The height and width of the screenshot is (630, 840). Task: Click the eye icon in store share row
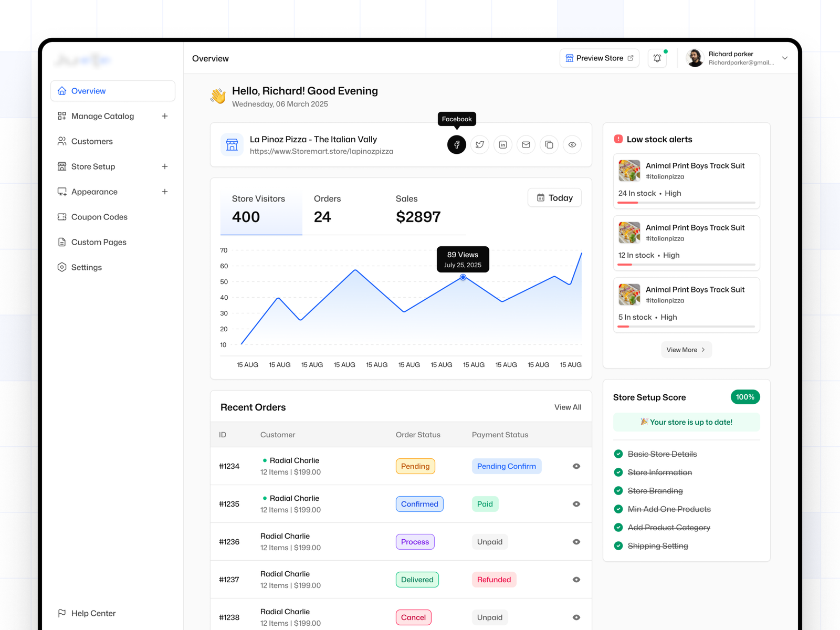coord(572,144)
